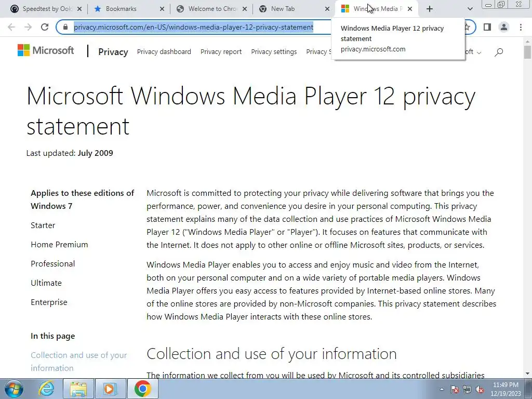This screenshot has height=399, width=532.
Task: Open the Privacy settings link
Action: pyautogui.click(x=274, y=52)
